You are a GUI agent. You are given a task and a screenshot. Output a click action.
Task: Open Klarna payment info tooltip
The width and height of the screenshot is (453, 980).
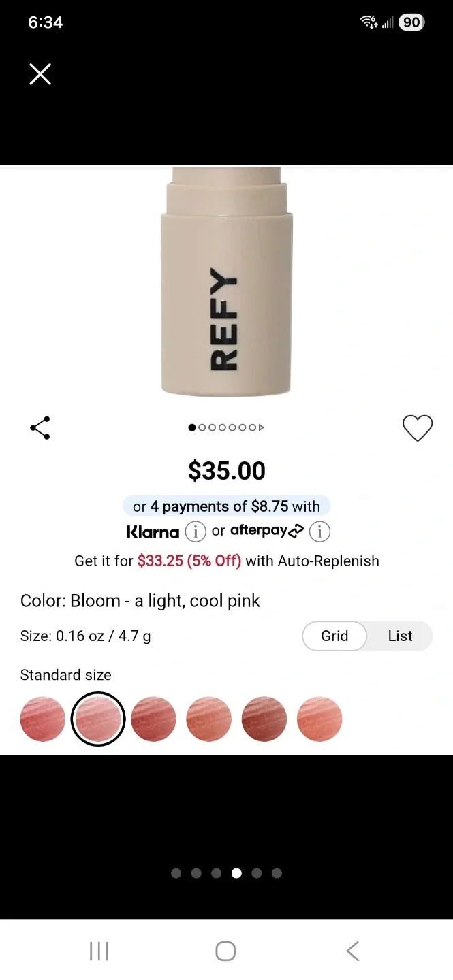point(196,532)
